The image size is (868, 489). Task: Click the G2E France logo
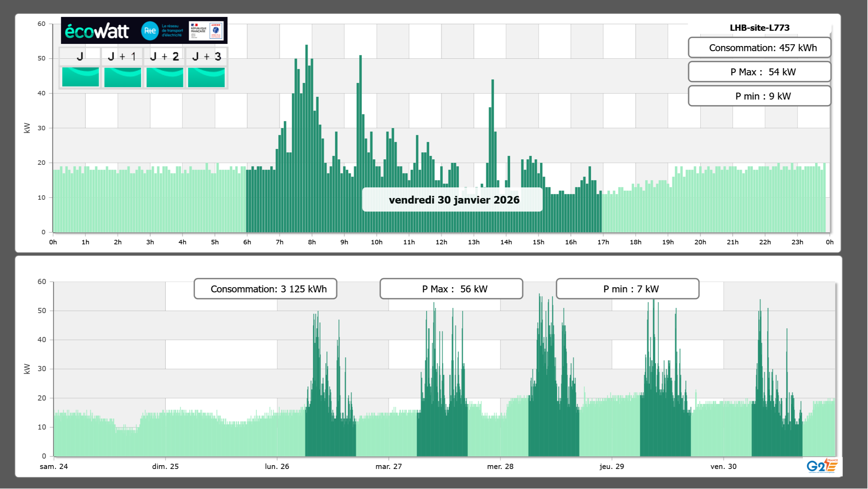point(822,466)
